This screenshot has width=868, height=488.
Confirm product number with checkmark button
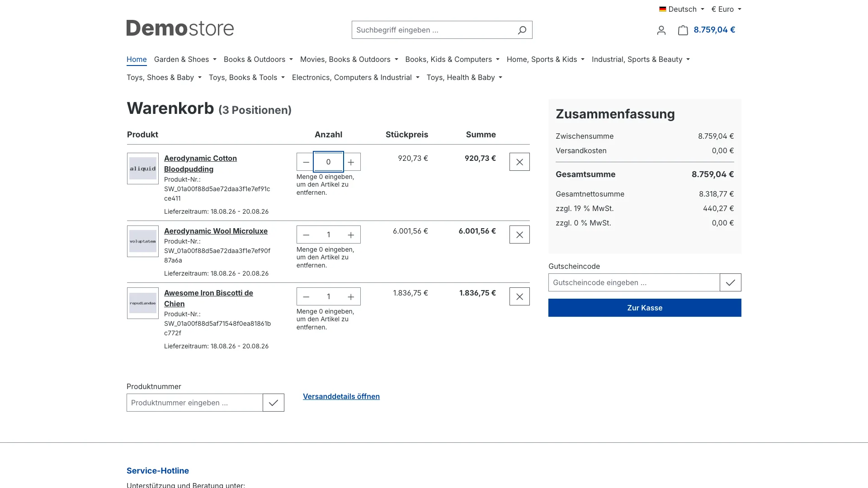274,403
